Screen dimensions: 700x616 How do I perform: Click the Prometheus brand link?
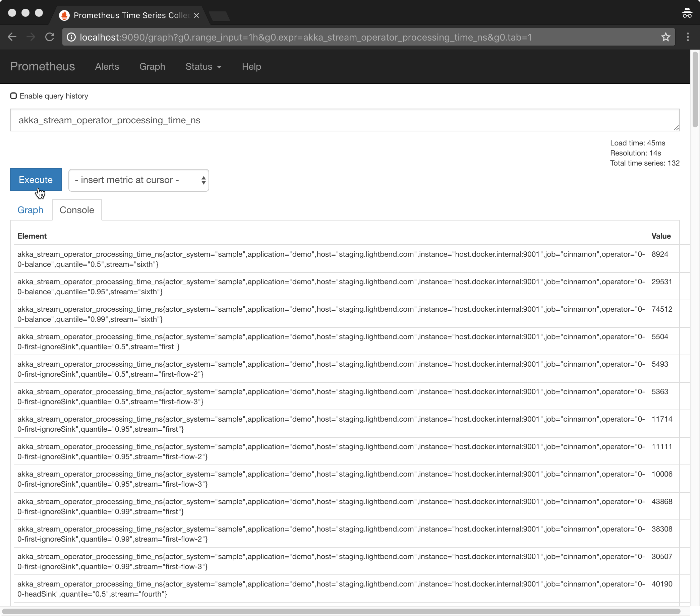[x=43, y=66]
